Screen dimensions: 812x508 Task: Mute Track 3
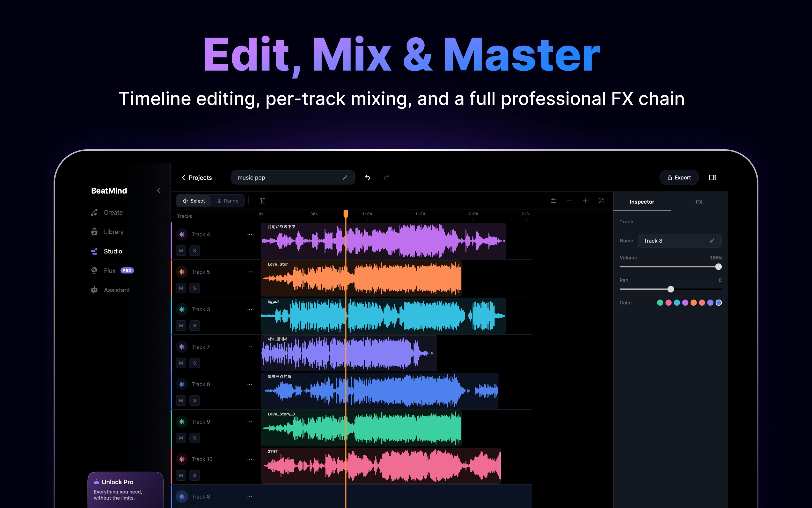pos(181,326)
